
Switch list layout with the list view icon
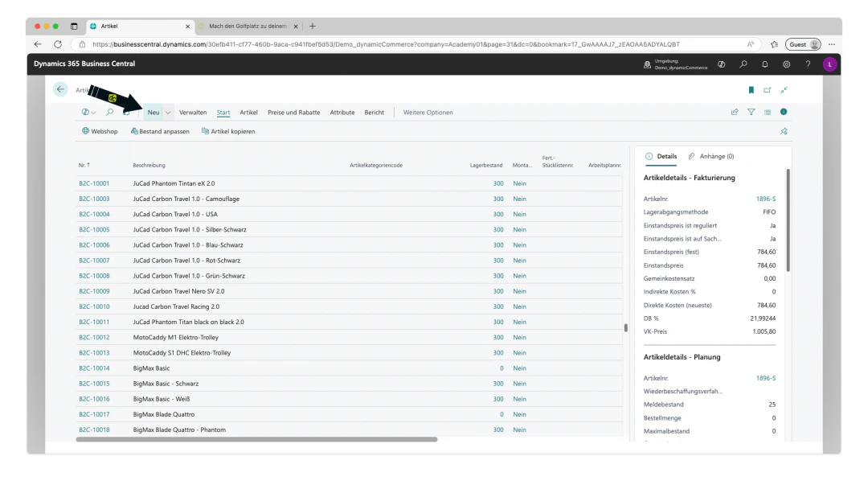[768, 112]
